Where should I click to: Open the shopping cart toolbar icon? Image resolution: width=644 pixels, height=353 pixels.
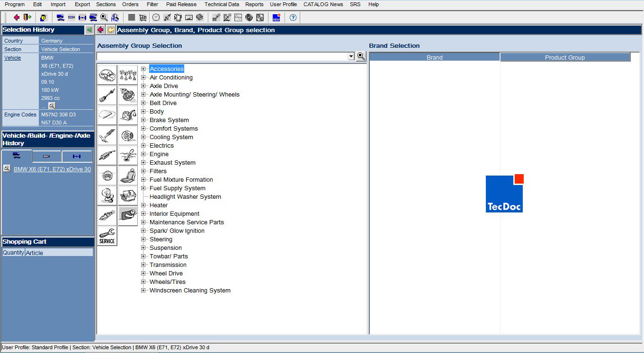(x=142, y=18)
